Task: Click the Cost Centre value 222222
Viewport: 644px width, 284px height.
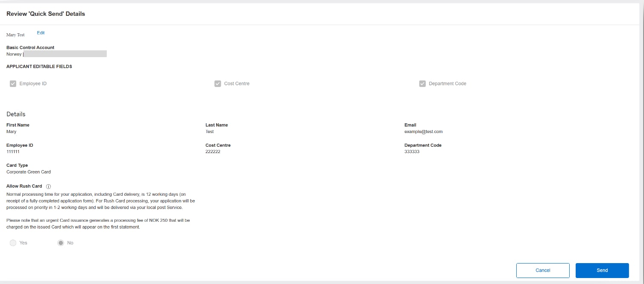Action: pos(213,152)
